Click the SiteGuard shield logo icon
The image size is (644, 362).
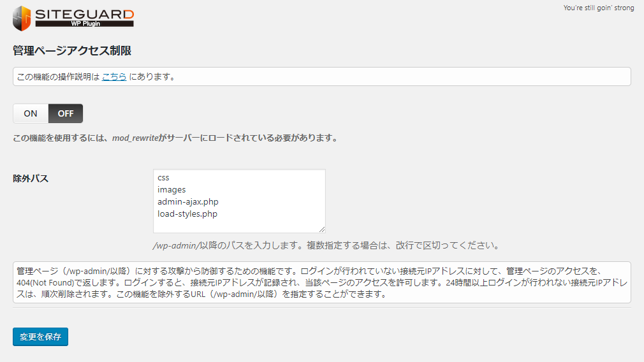coord(22,18)
